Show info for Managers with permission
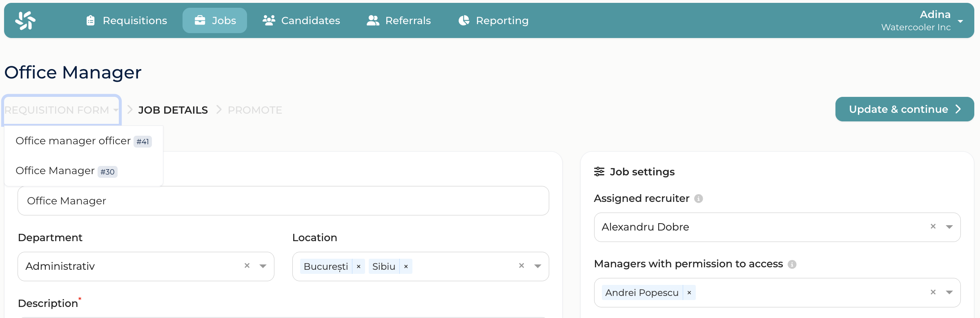 792,264
